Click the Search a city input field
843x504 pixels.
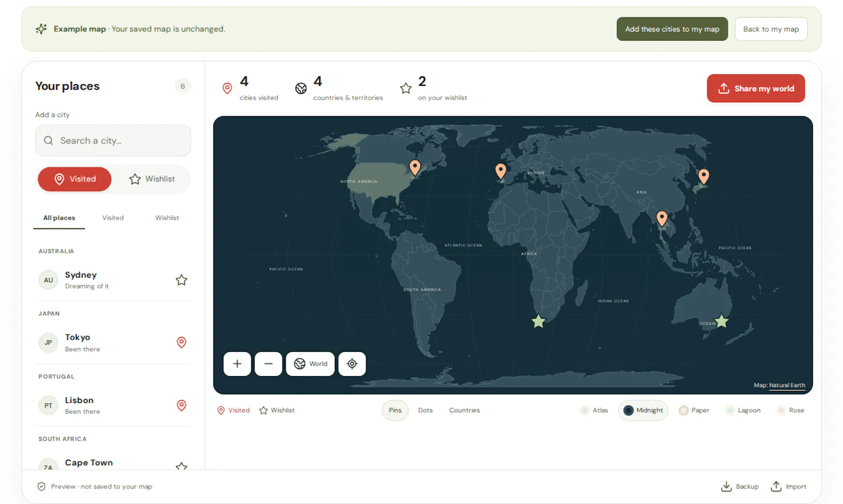pyautogui.click(x=113, y=141)
